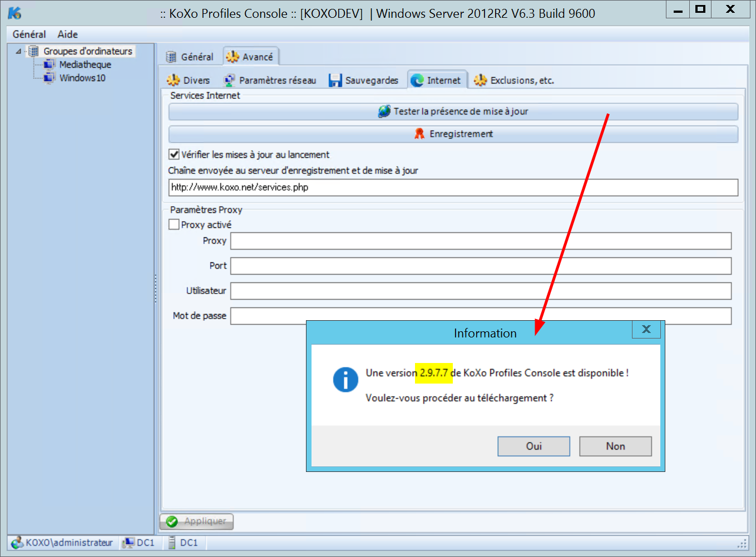The height and width of the screenshot is (557, 756).
Task: Select Mediatheque in the tree
Action: click(85, 64)
